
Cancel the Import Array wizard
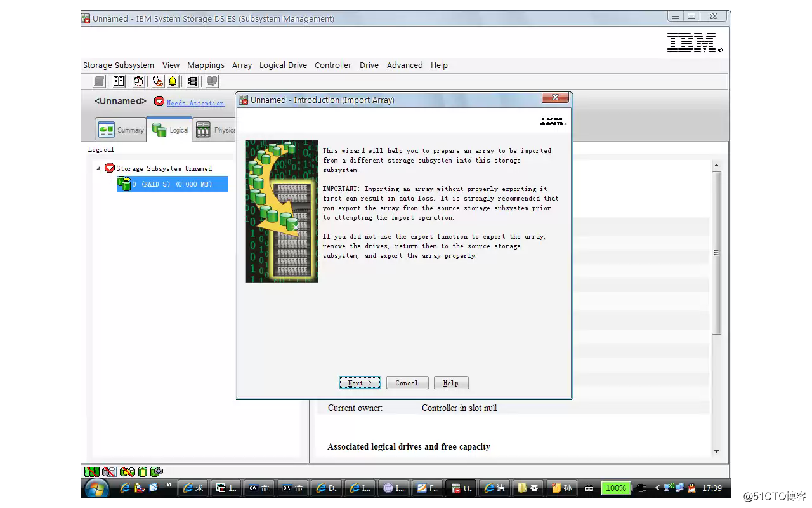[407, 383]
